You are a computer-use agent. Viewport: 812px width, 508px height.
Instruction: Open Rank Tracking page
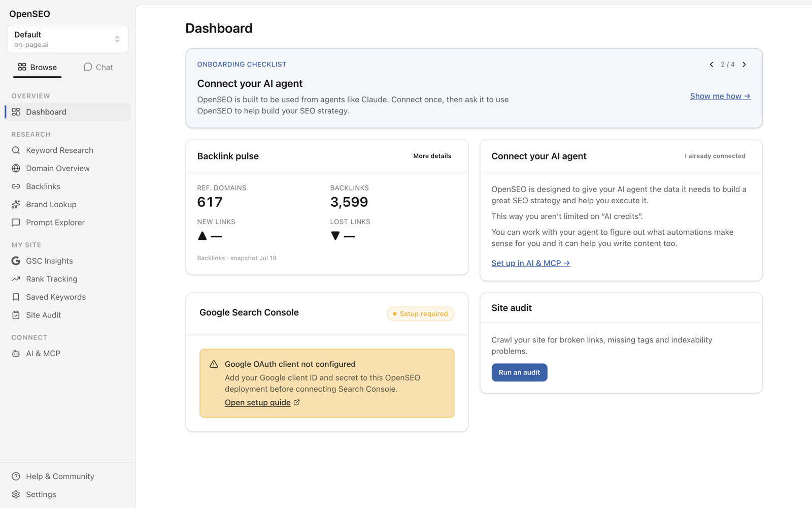67,279
